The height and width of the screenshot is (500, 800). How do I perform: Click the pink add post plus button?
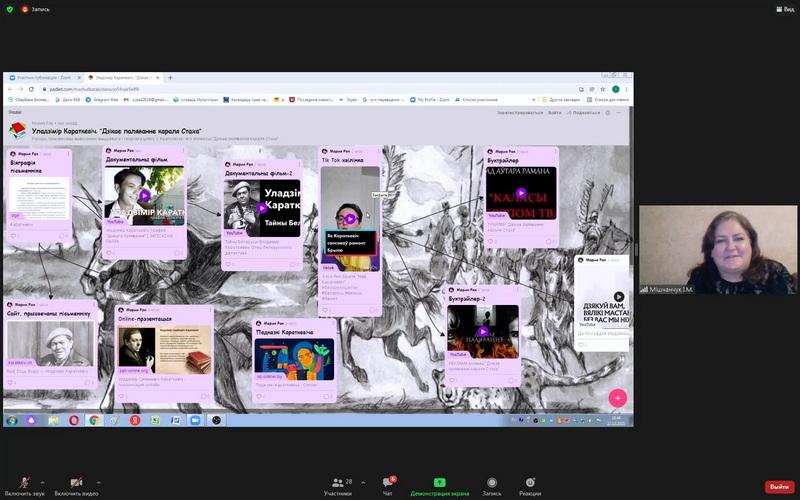click(x=617, y=398)
